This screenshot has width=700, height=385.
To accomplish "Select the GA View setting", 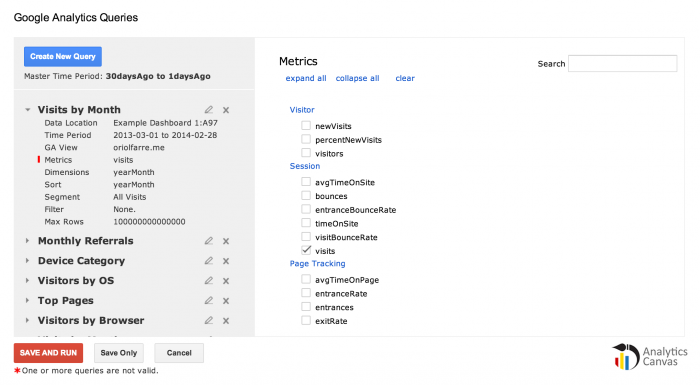I will click(61, 147).
